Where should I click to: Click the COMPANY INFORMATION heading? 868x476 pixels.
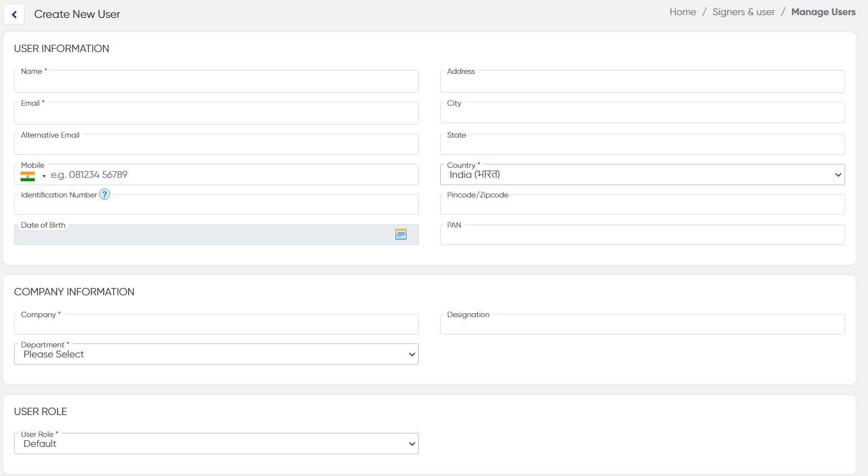[x=74, y=292]
